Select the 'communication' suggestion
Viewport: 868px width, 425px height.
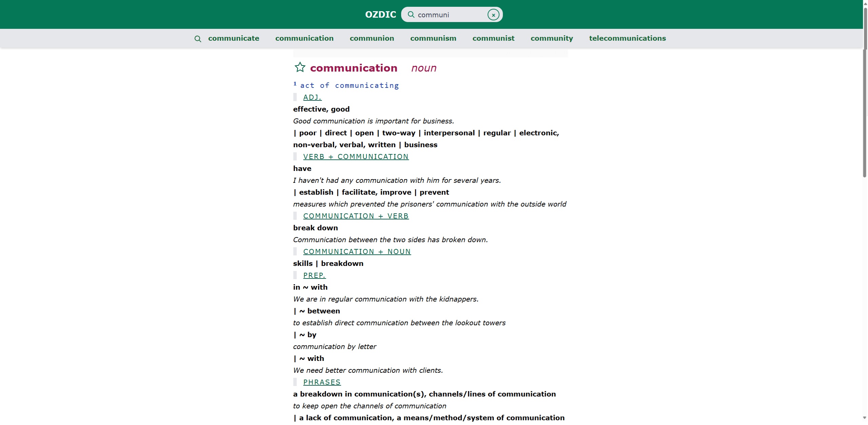pos(304,38)
